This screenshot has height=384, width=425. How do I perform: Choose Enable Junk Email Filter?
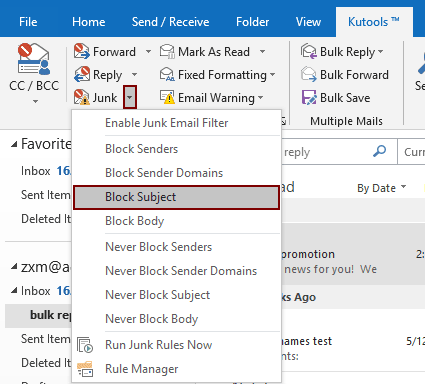177,123
